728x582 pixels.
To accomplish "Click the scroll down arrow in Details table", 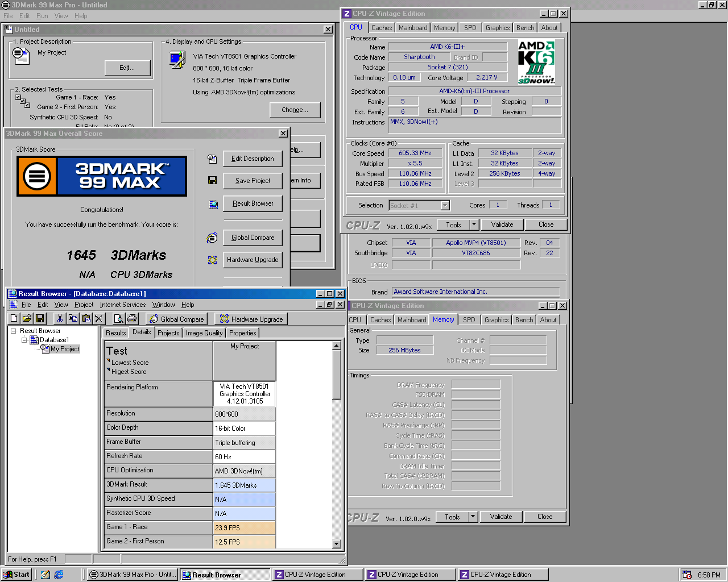I will point(337,544).
